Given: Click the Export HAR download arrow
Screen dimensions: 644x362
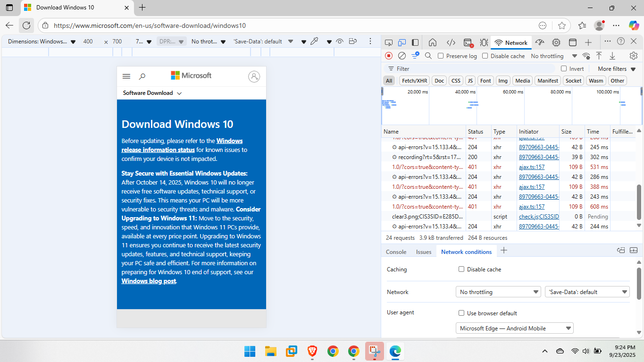Looking at the screenshot, I should point(612,56).
